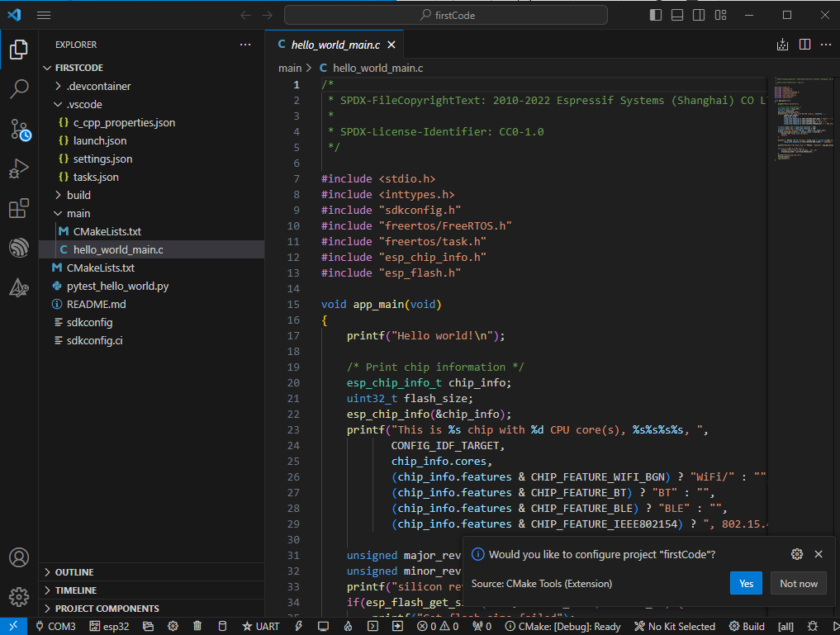Expand the build folder
840x635 pixels.
(78, 195)
